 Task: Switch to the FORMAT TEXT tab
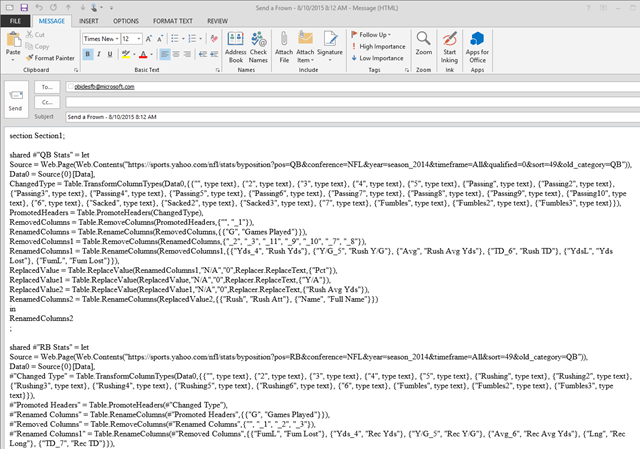click(173, 21)
